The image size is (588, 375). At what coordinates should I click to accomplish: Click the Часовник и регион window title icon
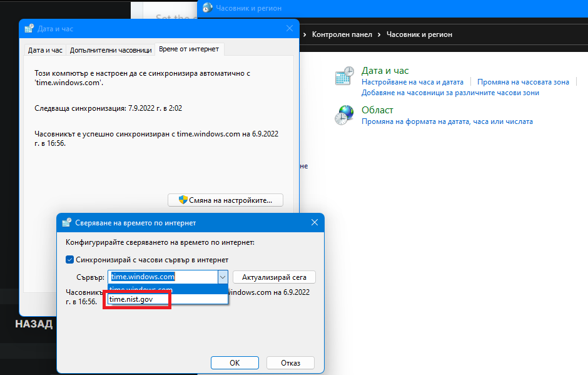coord(208,8)
